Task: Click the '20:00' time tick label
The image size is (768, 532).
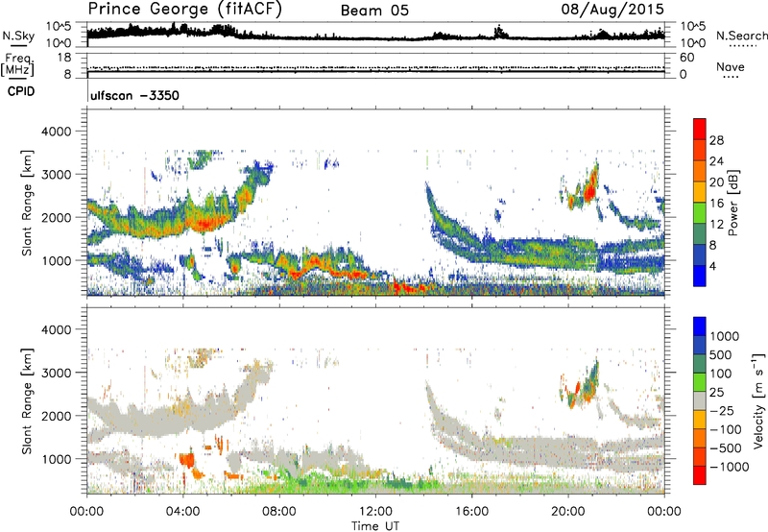Action: coord(567,512)
